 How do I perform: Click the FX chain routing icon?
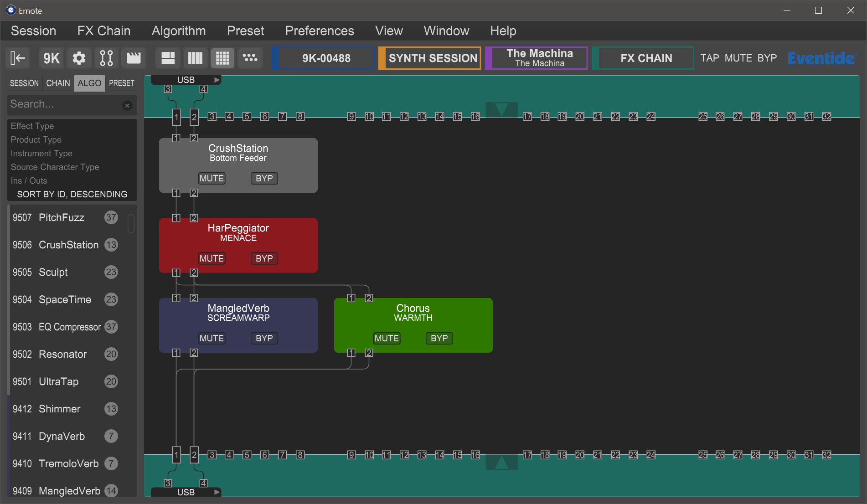(106, 58)
